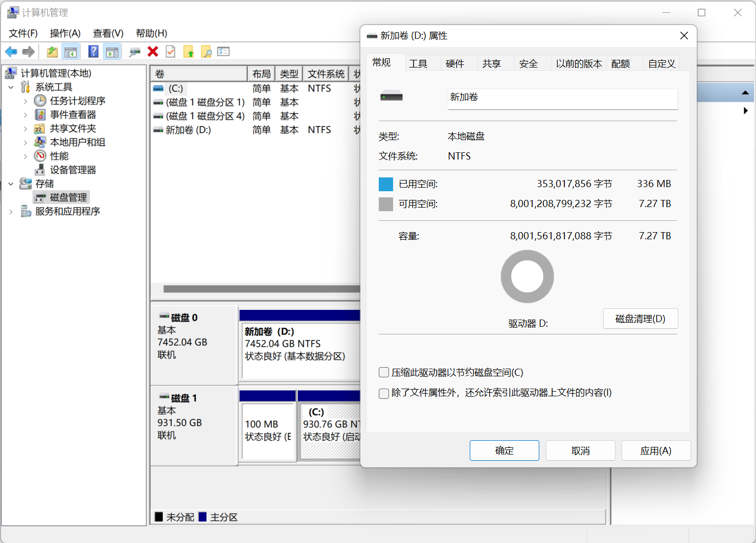Toggle the index file contents checkbox
Viewport: 756px width, 543px height.
point(384,393)
